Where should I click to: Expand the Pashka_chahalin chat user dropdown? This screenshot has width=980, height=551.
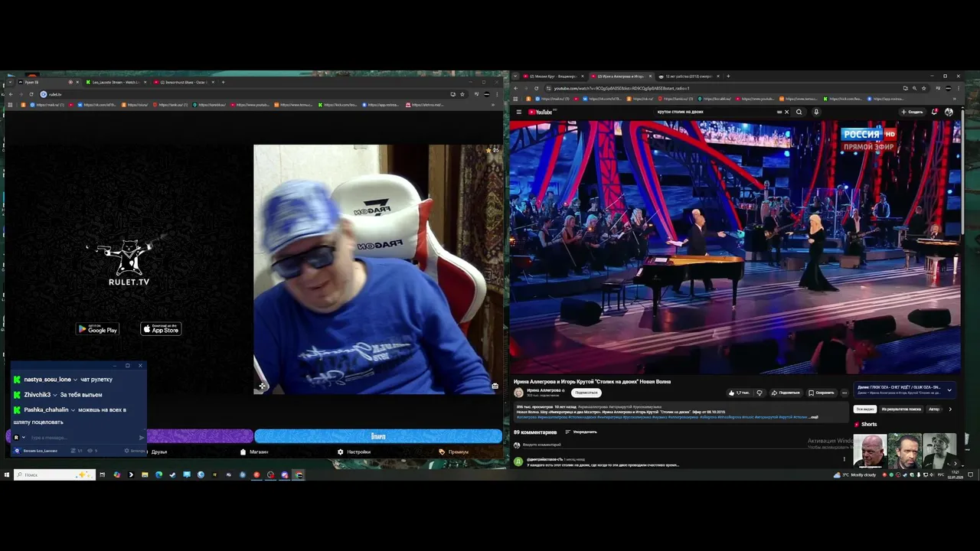73,409
